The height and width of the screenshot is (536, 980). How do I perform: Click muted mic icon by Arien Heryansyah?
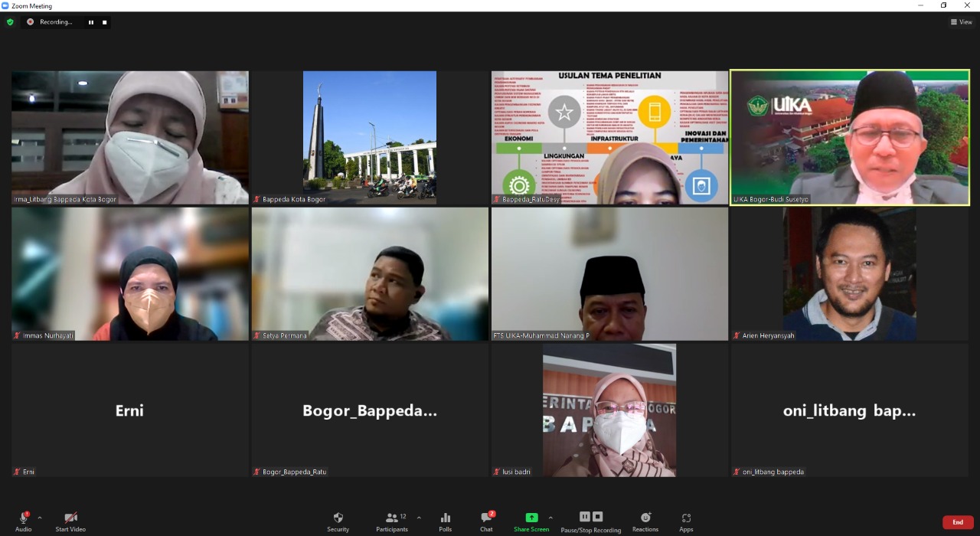tap(737, 335)
